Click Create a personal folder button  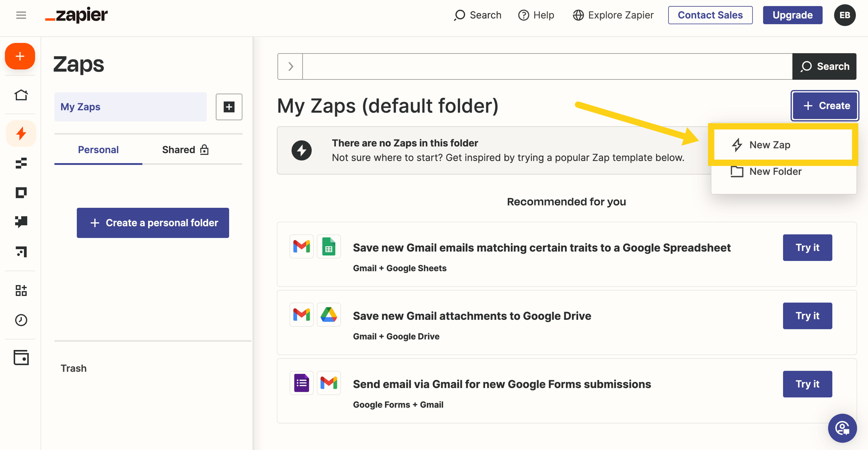(x=153, y=223)
